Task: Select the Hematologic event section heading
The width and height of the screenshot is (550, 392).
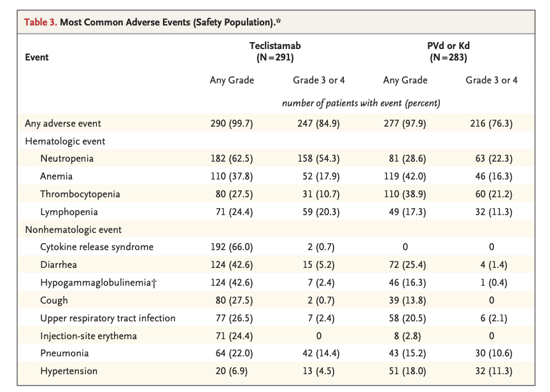Action: coord(65,141)
